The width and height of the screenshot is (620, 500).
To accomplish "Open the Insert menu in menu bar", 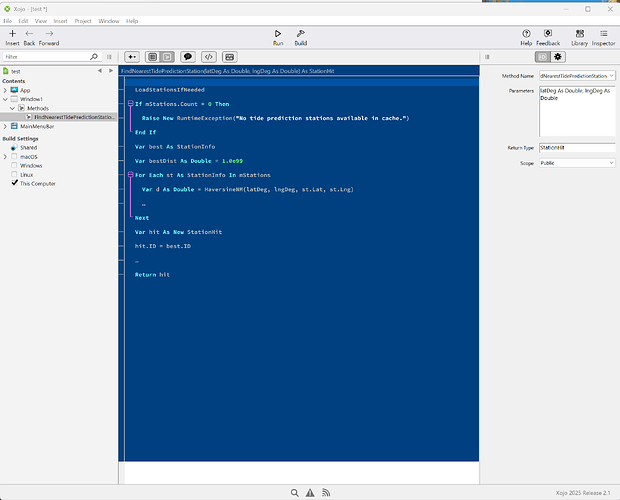I will [61, 20].
